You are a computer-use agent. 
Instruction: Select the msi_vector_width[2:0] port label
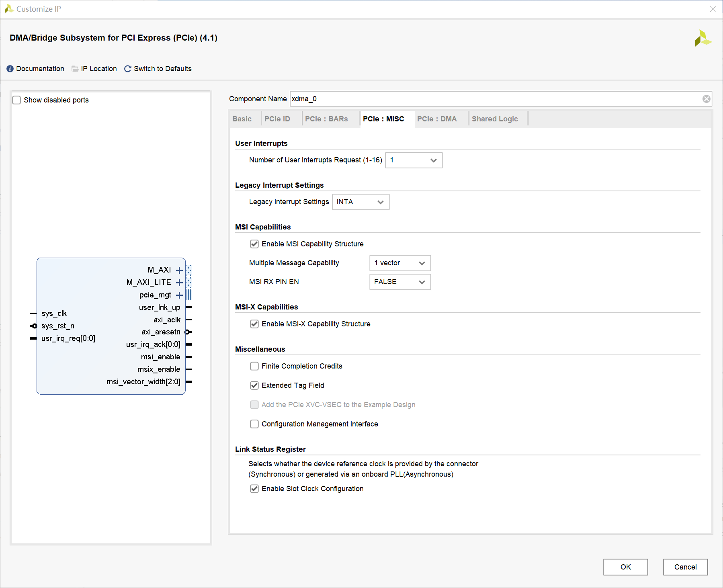[x=143, y=382]
